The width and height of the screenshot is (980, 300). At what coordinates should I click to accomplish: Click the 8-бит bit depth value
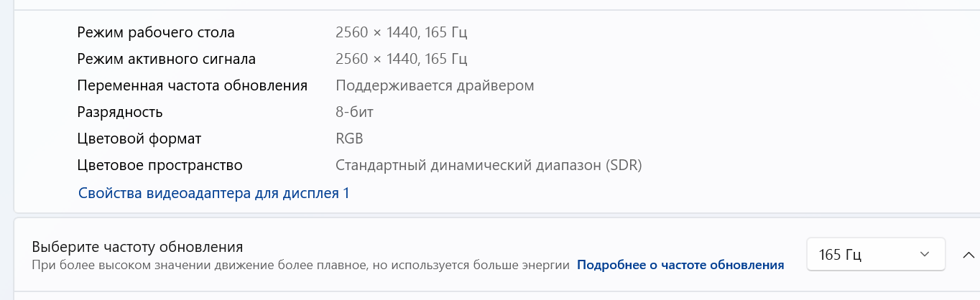(x=354, y=112)
